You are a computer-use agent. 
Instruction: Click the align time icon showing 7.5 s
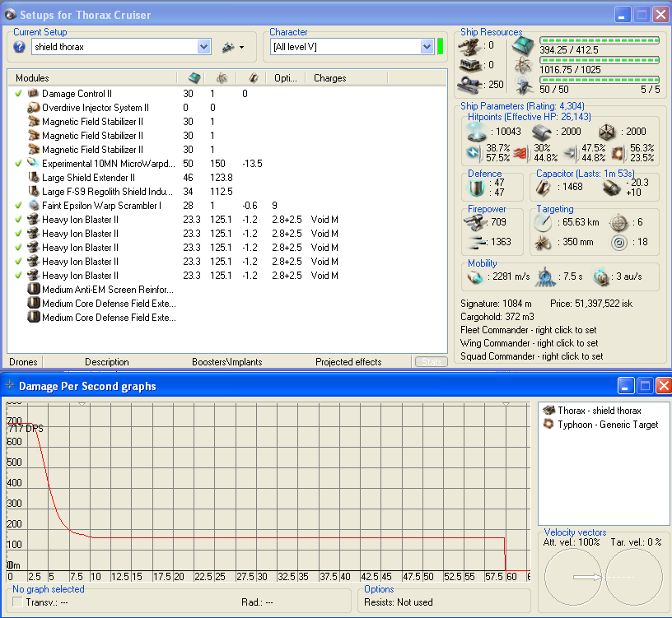click(545, 277)
